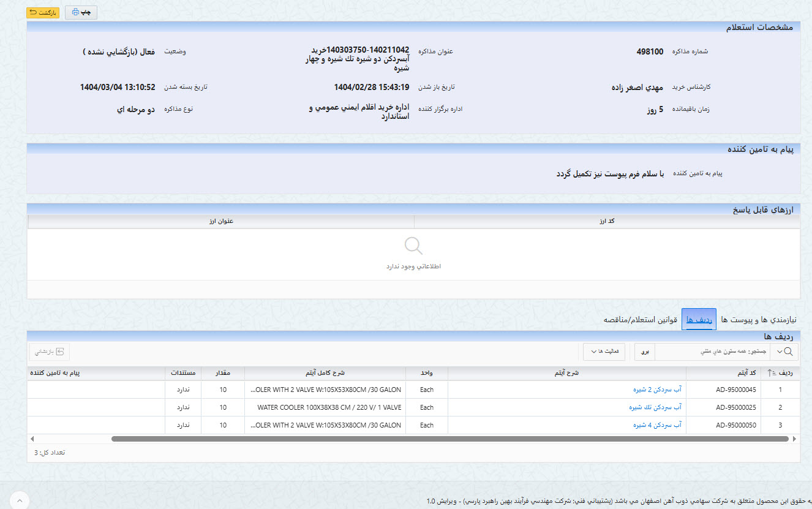This screenshot has height=509, width=812.
Task: Click the yellow بازگشت back button
Action: point(43,12)
